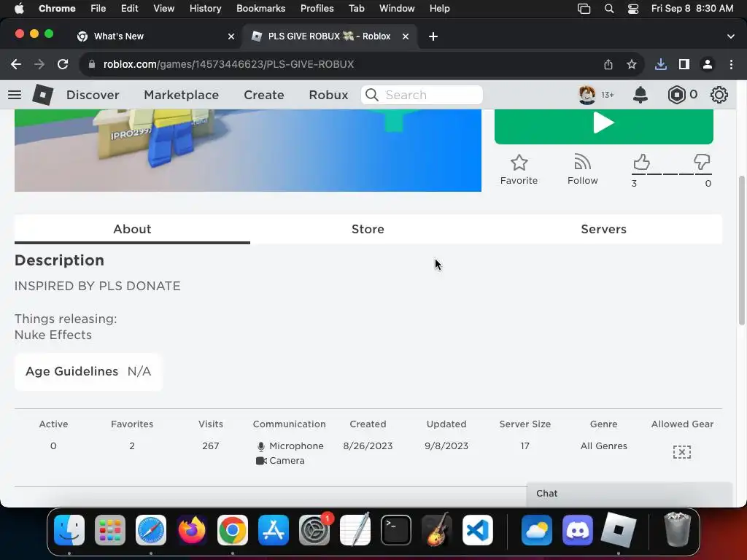Click the Roblox search field
This screenshot has height=560, width=747.
click(422, 95)
